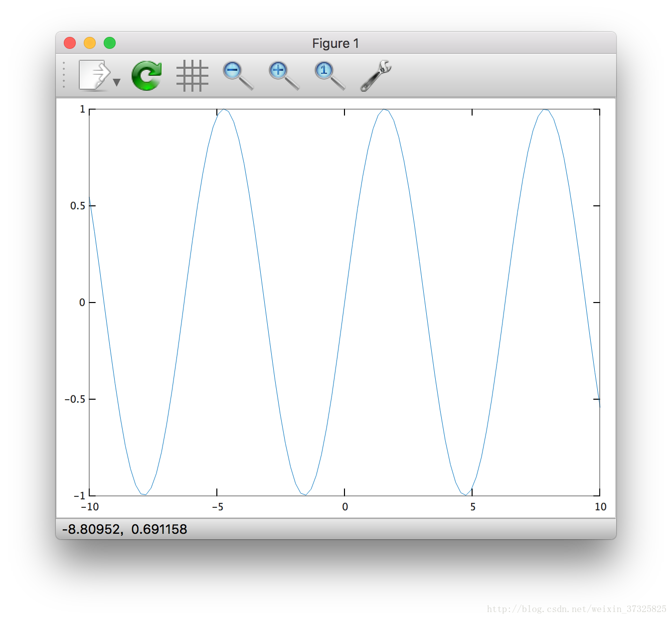Click the x-axis label '0'
Viewport: 672px width, 619px height.
click(x=345, y=507)
